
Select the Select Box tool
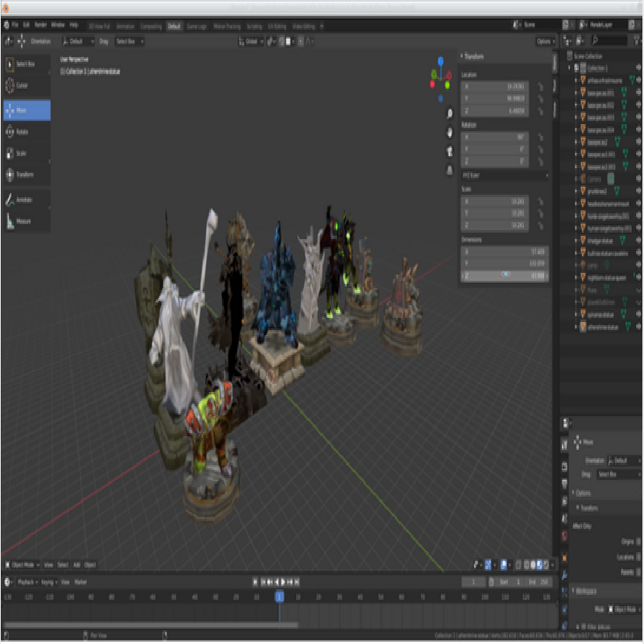tap(27, 64)
